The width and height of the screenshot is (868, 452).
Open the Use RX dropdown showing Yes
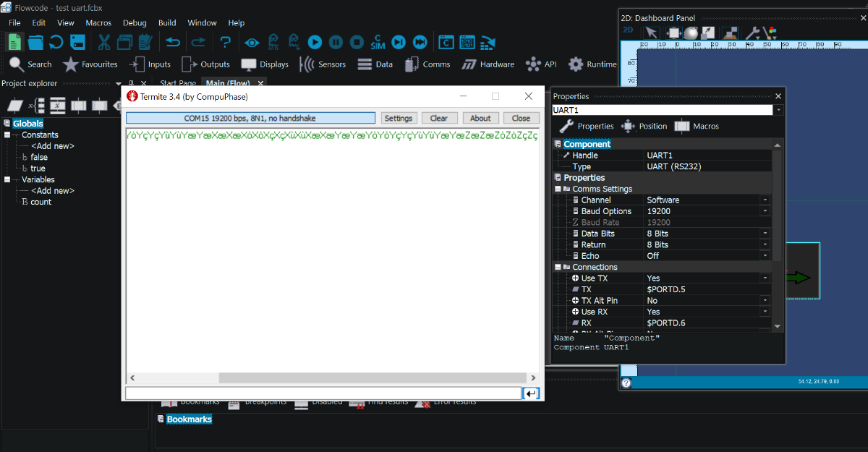pos(765,312)
